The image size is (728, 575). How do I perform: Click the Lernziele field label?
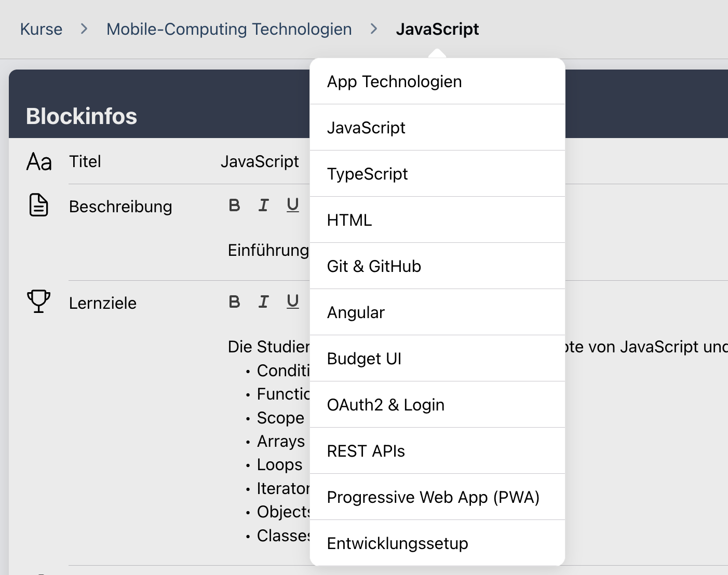103,303
